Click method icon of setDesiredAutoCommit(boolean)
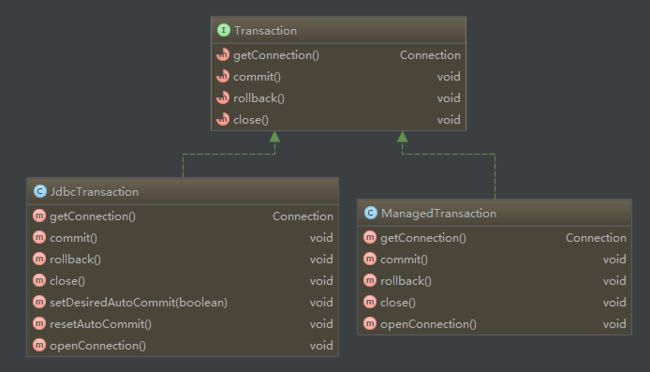Image resolution: width=650 pixels, height=372 pixels. [39, 302]
